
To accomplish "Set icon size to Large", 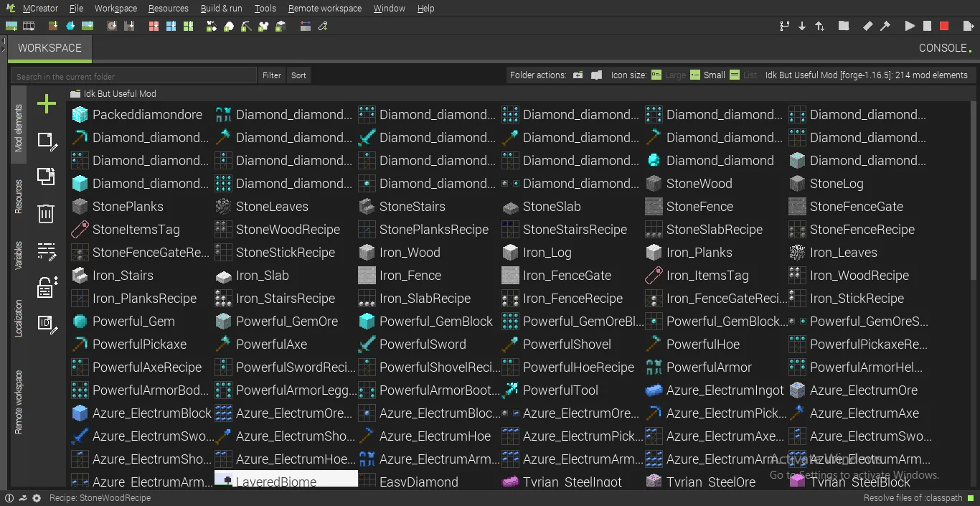I will pos(668,75).
